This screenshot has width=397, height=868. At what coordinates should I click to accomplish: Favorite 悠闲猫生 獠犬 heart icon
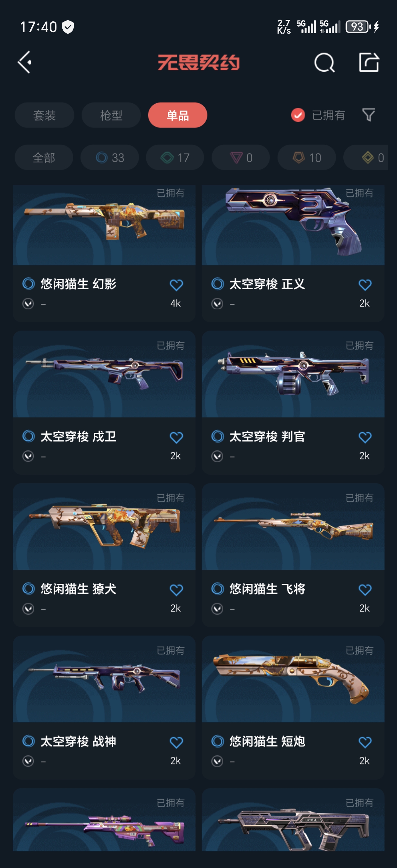pyautogui.click(x=176, y=590)
